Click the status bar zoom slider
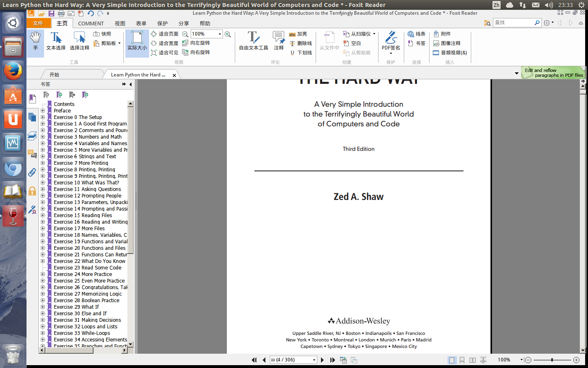 (x=552, y=360)
